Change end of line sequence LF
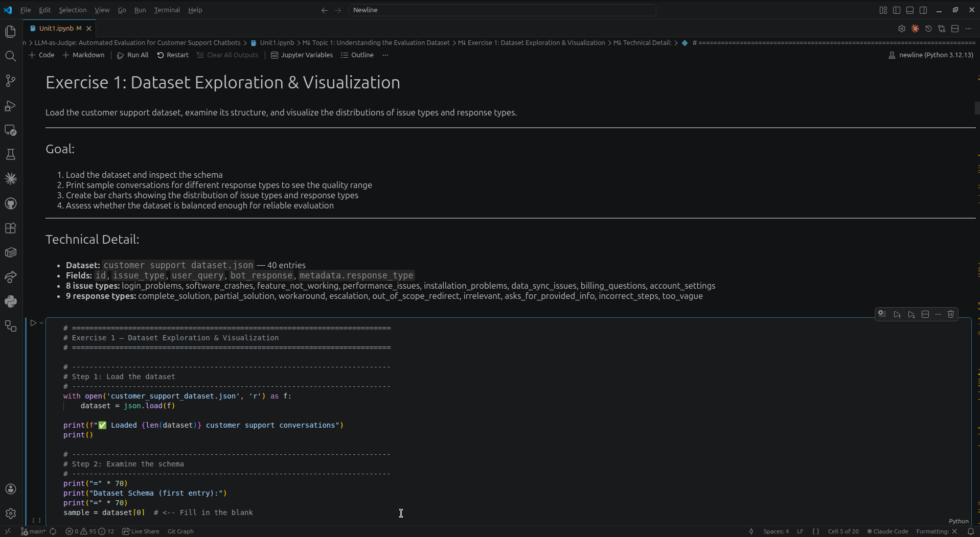The image size is (980, 537). [x=800, y=531]
